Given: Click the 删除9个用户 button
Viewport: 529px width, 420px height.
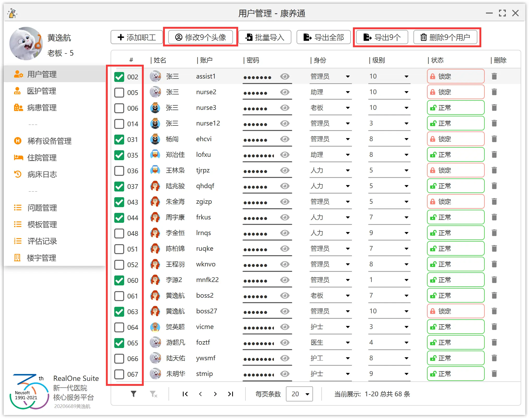Looking at the screenshot, I should 445,37.
